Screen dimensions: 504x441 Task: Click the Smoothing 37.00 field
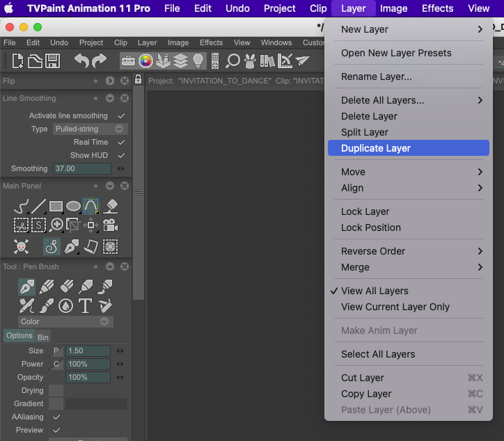(x=82, y=168)
